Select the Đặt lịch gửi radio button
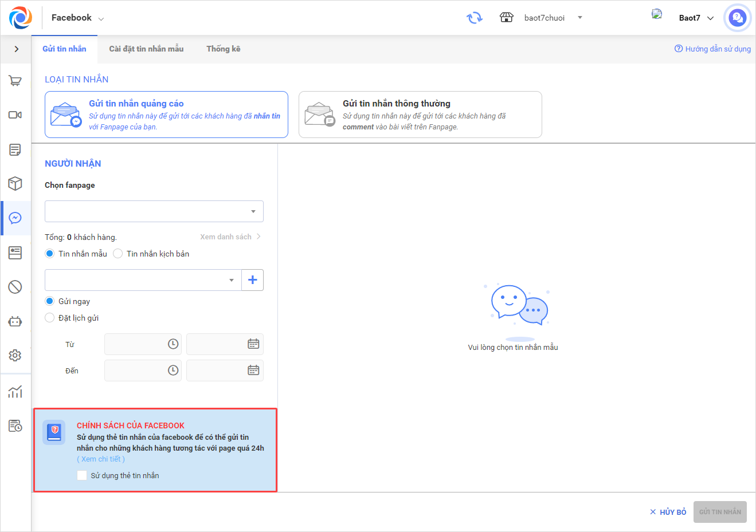The height and width of the screenshot is (532, 756). click(x=50, y=318)
